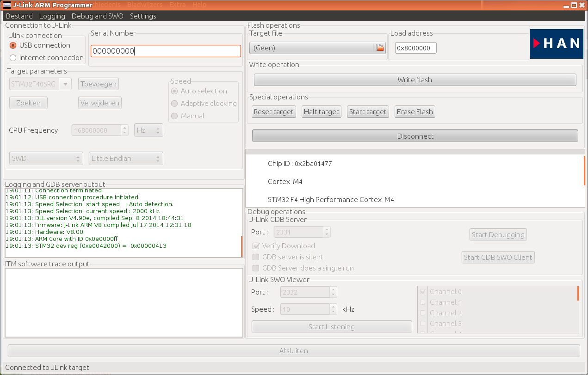Click Speed Selection current speed log line
Viewport: 588px width, 375px height.
click(83, 211)
